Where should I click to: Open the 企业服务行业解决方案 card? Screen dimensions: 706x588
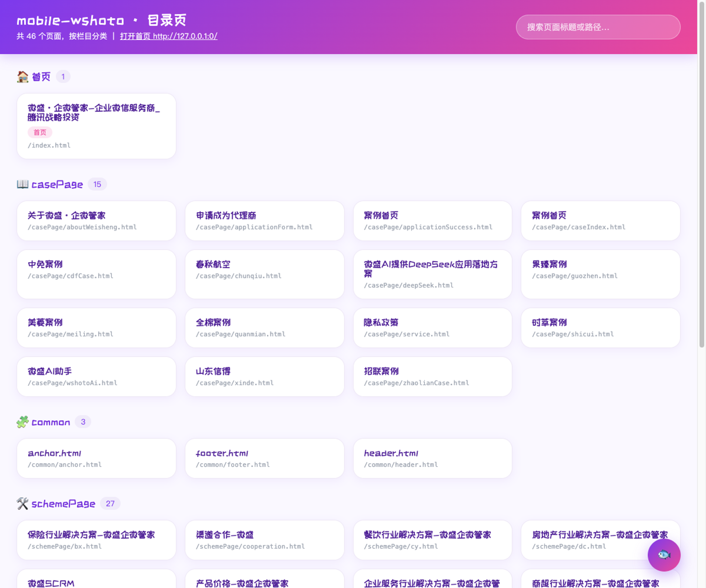click(x=433, y=579)
